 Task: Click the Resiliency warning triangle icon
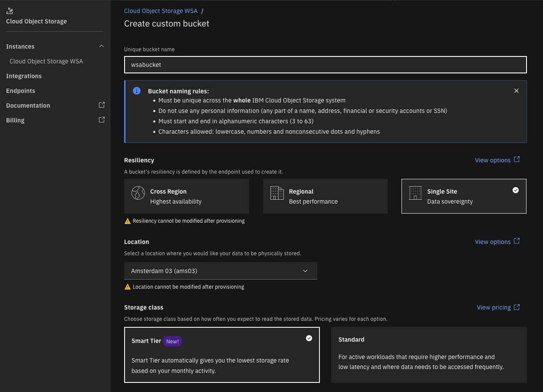pos(128,221)
